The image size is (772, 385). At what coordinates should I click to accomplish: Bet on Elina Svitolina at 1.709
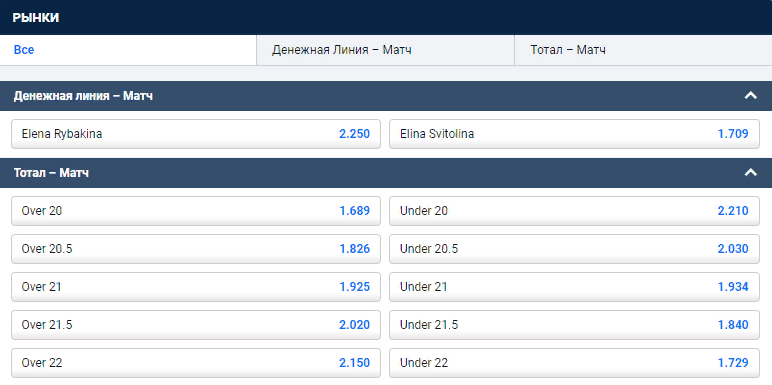click(x=574, y=134)
